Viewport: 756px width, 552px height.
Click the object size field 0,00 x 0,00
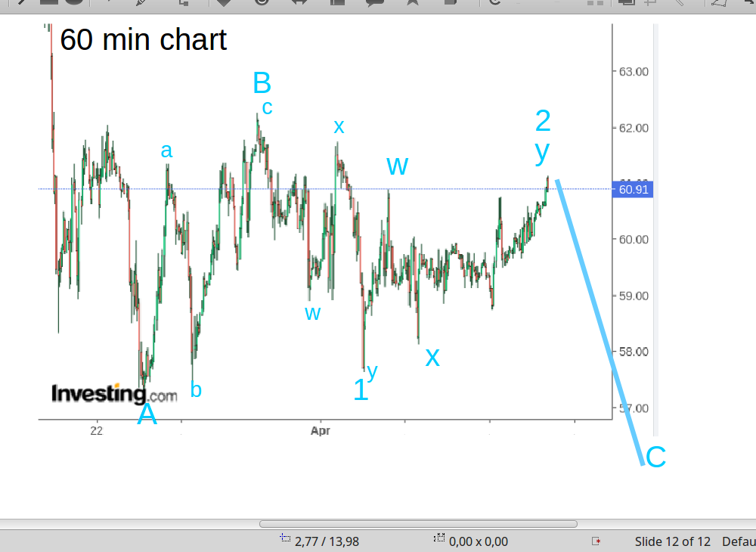(x=478, y=541)
